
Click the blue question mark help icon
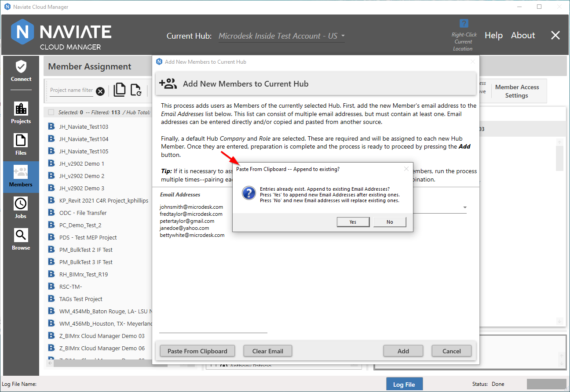click(464, 23)
